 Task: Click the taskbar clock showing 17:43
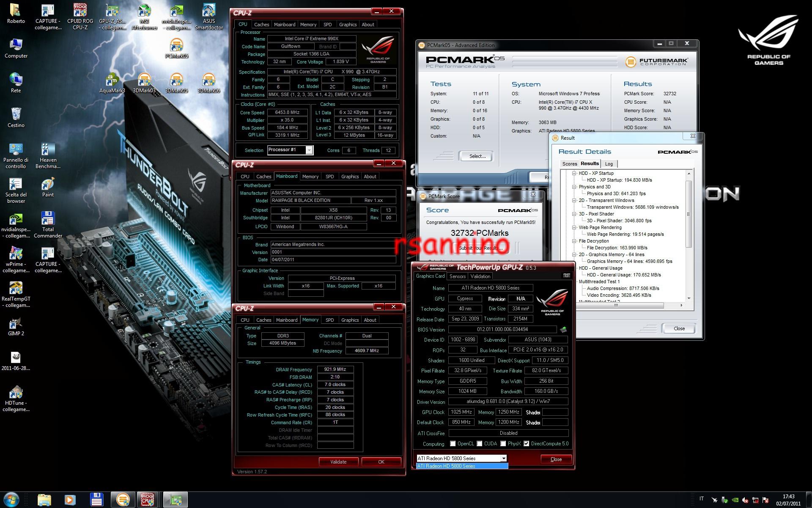(x=788, y=500)
